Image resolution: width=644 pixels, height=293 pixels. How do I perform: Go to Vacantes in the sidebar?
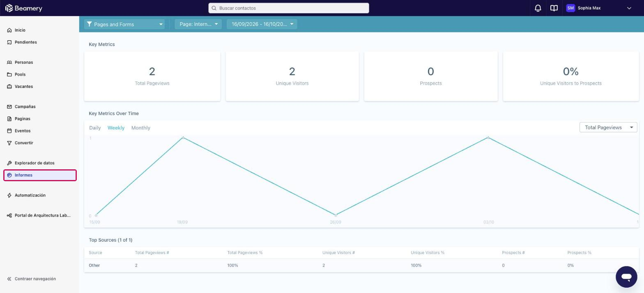pyautogui.click(x=40, y=87)
